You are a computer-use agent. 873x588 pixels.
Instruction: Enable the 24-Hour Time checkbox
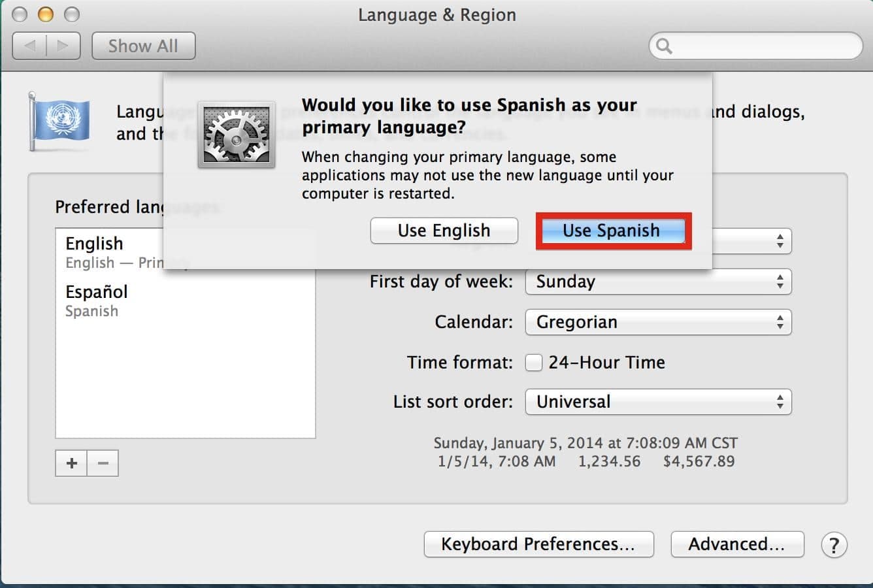point(534,363)
